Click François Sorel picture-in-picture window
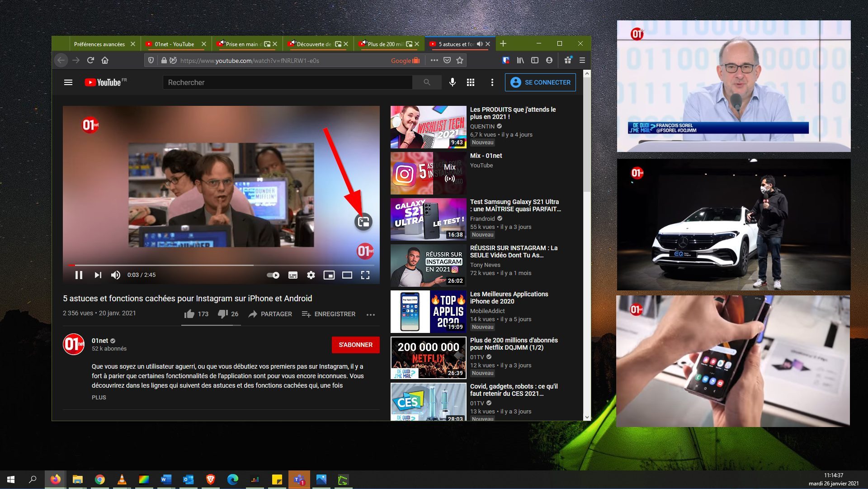The width and height of the screenshot is (868, 489). (734, 86)
